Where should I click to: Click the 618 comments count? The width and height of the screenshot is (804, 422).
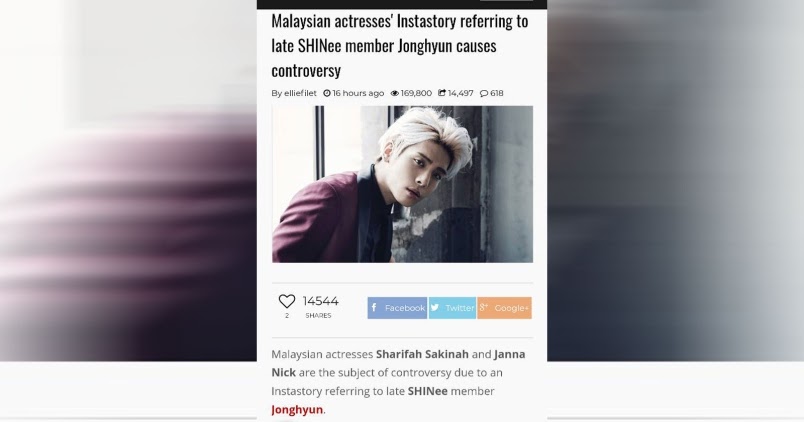click(x=497, y=93)
